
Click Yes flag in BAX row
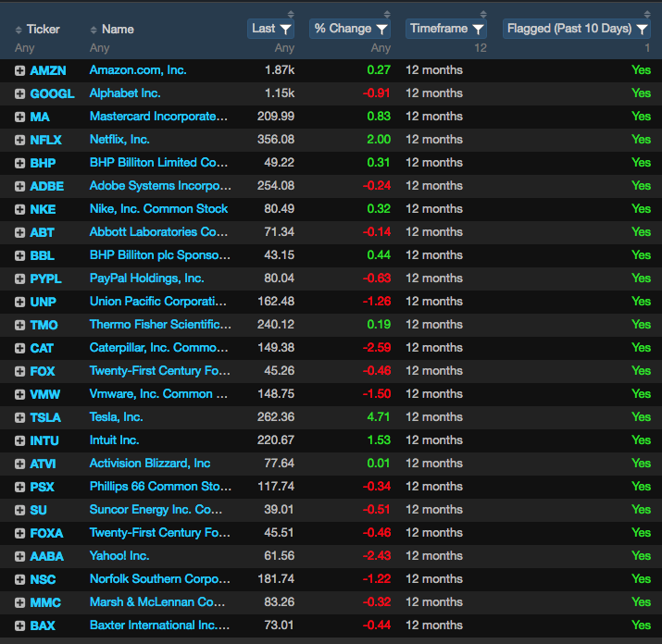click(641, 625)
